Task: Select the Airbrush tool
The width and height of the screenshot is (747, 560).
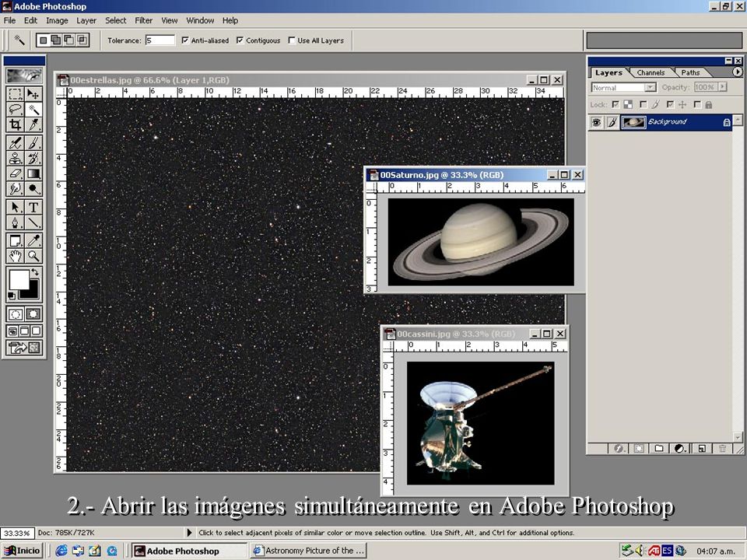Action: [16, 142]
